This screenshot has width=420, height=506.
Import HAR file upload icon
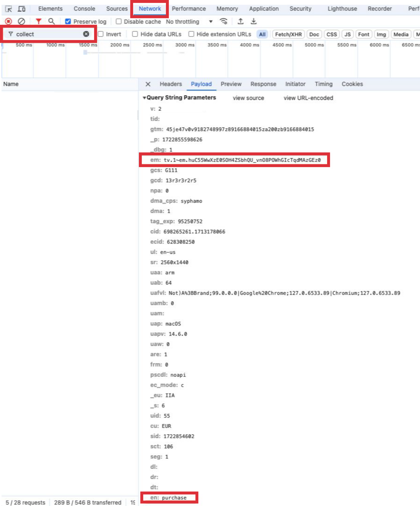click(x=240, y=21)
